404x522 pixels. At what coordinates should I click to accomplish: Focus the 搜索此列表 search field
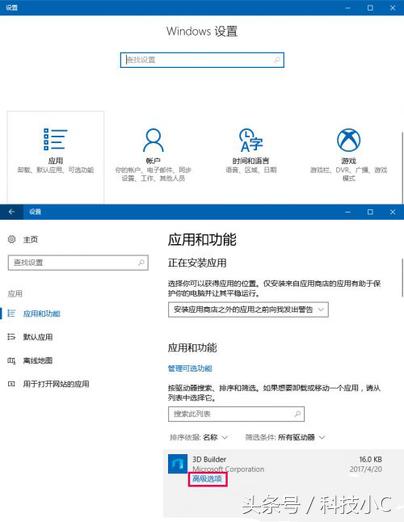(236, 414)
